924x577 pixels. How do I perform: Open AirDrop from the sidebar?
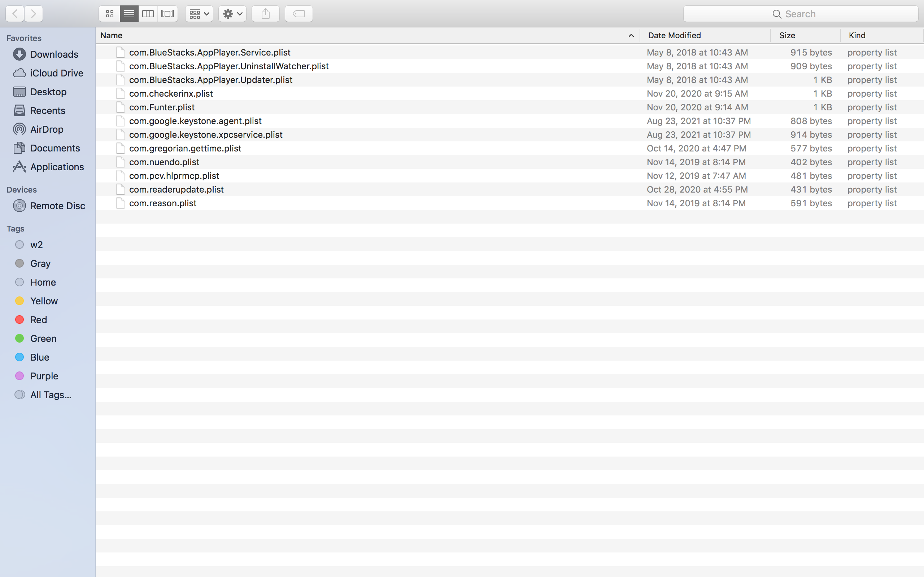click(47, 129)
